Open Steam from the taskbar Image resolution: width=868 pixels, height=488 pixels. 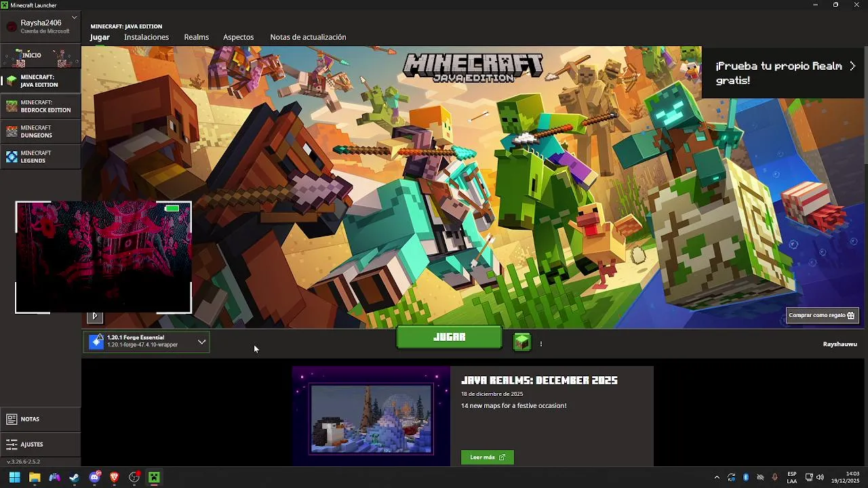(x=74, y=477)
